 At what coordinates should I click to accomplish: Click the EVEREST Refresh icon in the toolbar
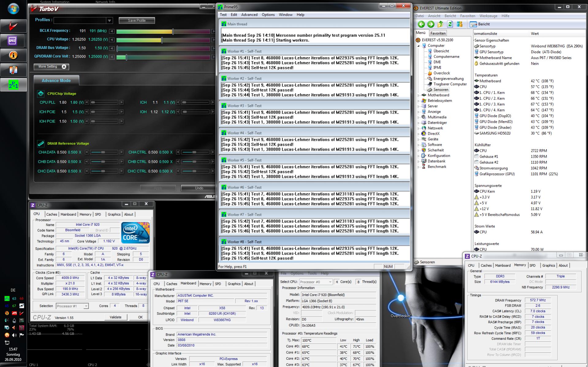450,24
